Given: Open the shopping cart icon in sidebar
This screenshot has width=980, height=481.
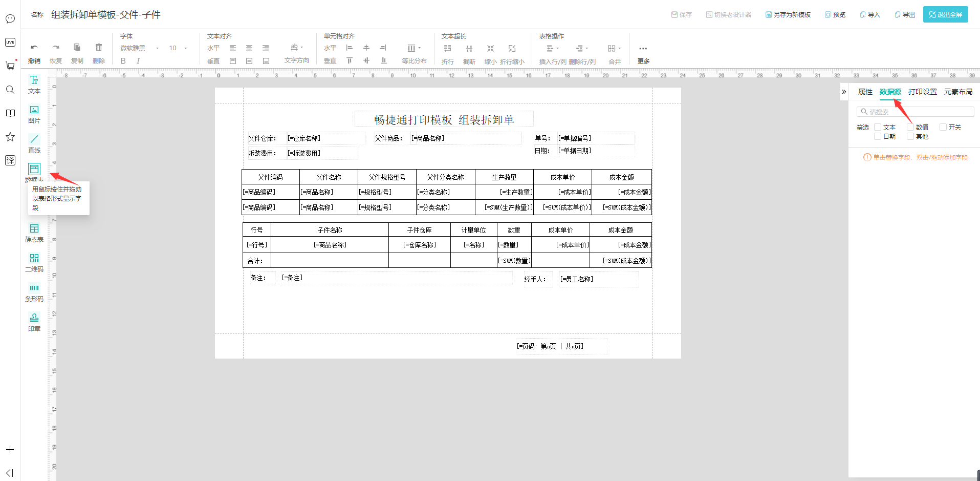Looking at the screenshot, I should (x=10, y=66).
